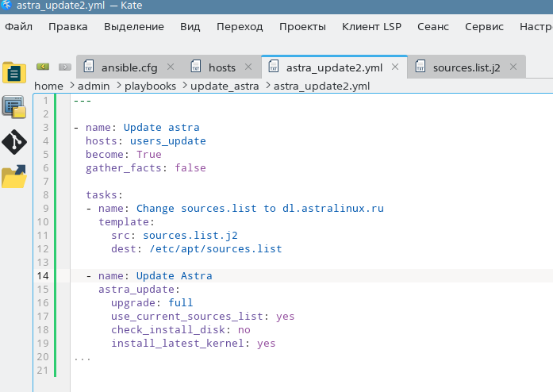The height and width of the screenshot is (392, 553).
Task: Click the admin breadcrumb segment
Action: pyautogui.click(x=94, y=86)
